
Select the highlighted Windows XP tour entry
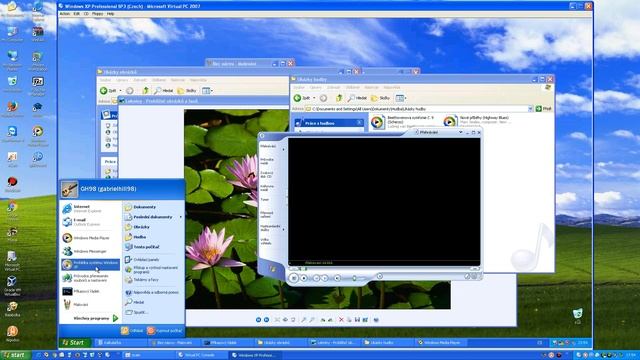pos(90,264)
